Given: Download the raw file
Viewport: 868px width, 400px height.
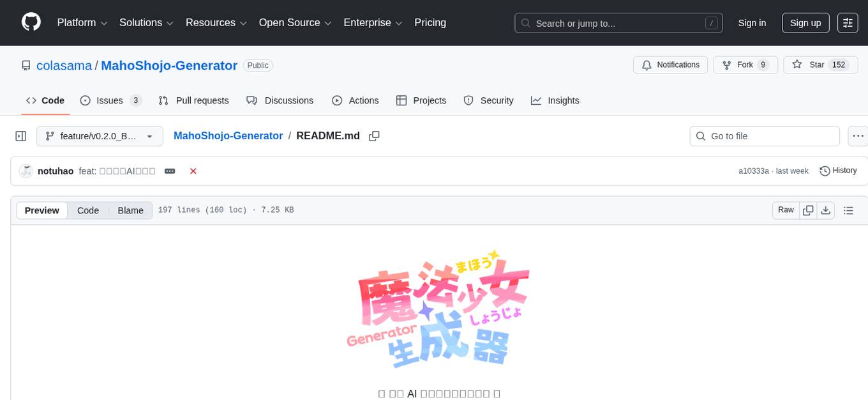Looking at the screenshot, I should tap(825, 210).
